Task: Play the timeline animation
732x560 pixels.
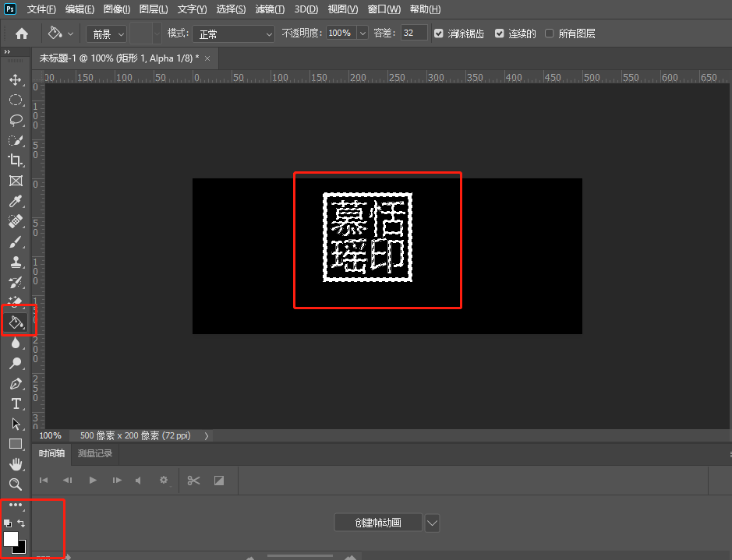Action: pos(93,481)
